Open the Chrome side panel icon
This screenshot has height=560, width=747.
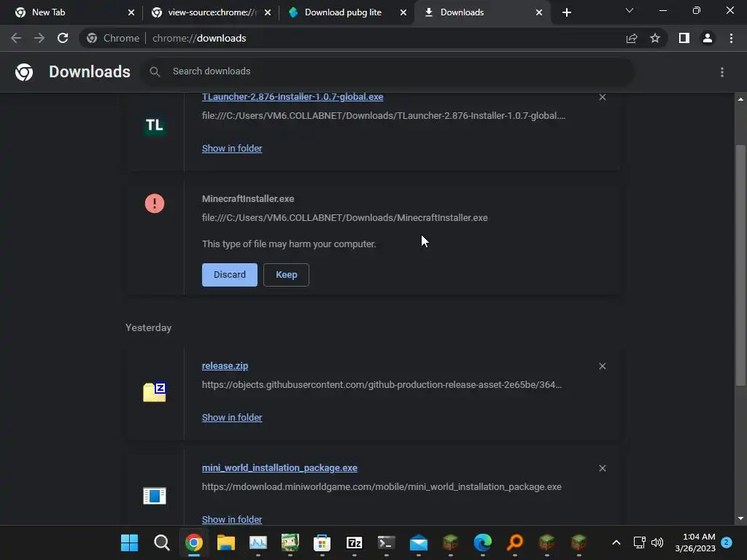[684, 38]
